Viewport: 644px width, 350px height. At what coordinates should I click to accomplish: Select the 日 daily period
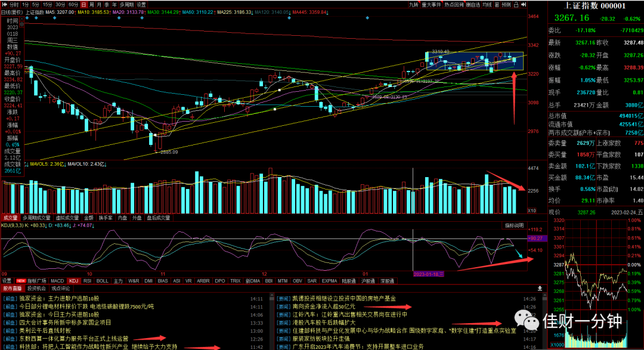84,5
